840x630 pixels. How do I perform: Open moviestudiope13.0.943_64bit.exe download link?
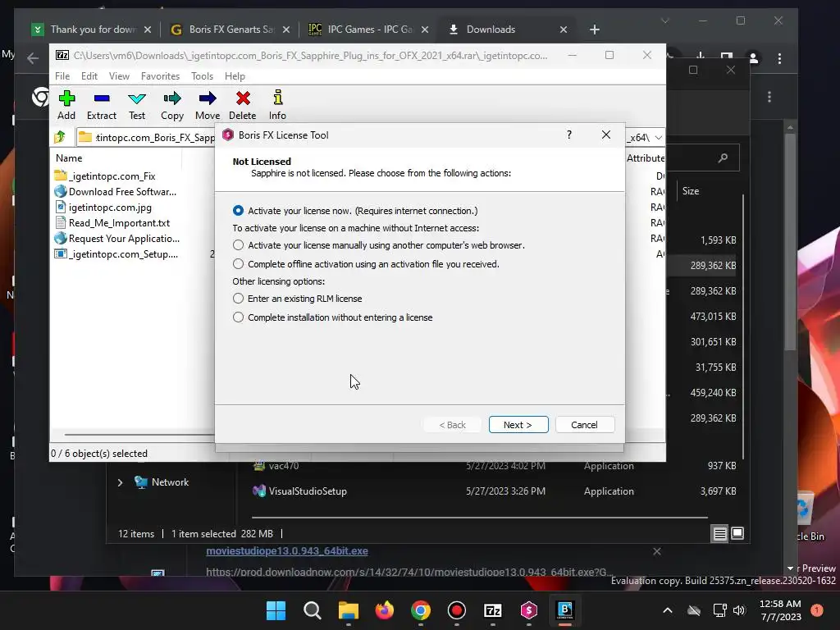287,550
